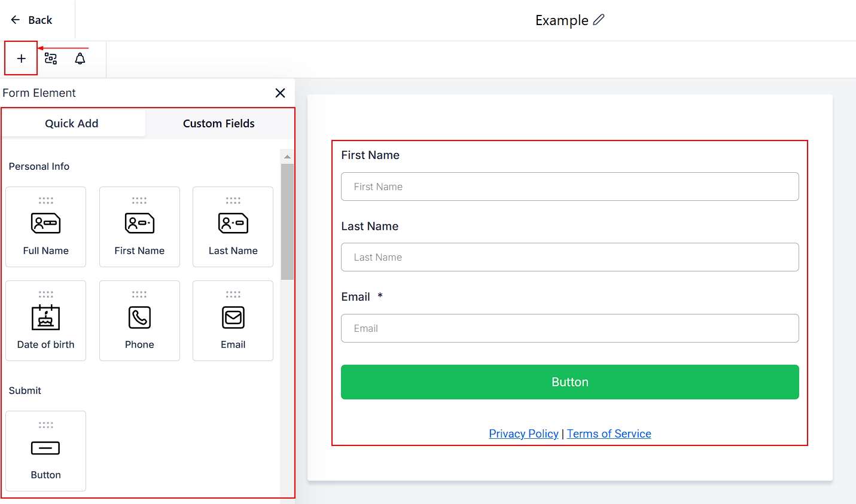This screenshot has height=504, width=856.
Task: Add the First Name element tile
Action: pyautogui.click(x=139, y=227)
